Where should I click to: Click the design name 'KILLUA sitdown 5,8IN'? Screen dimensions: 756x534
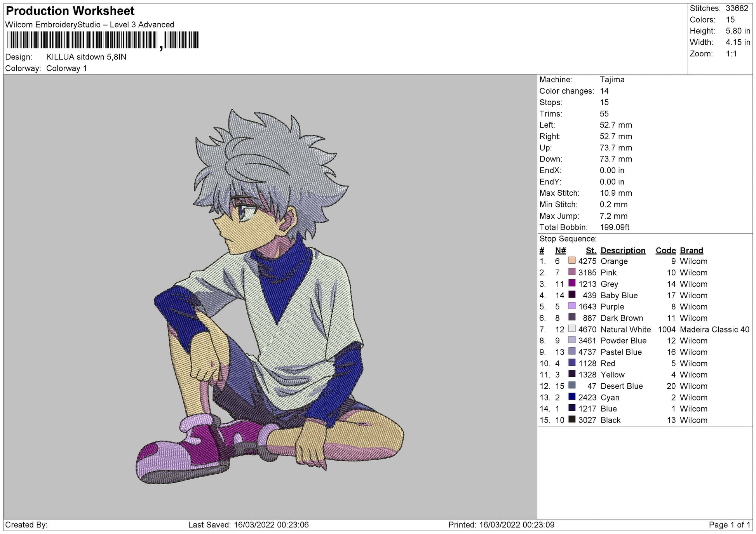click(x=86, y=57)
